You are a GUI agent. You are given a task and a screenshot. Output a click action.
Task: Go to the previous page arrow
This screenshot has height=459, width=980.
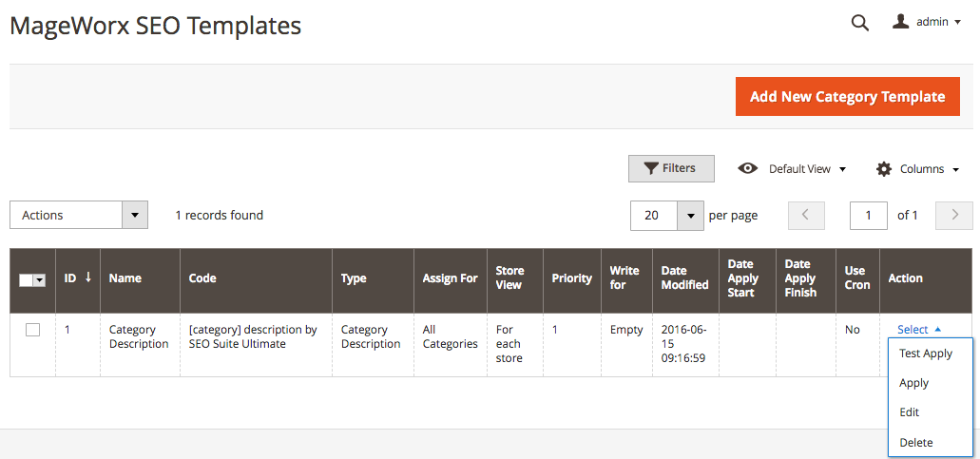pos(806,216)
